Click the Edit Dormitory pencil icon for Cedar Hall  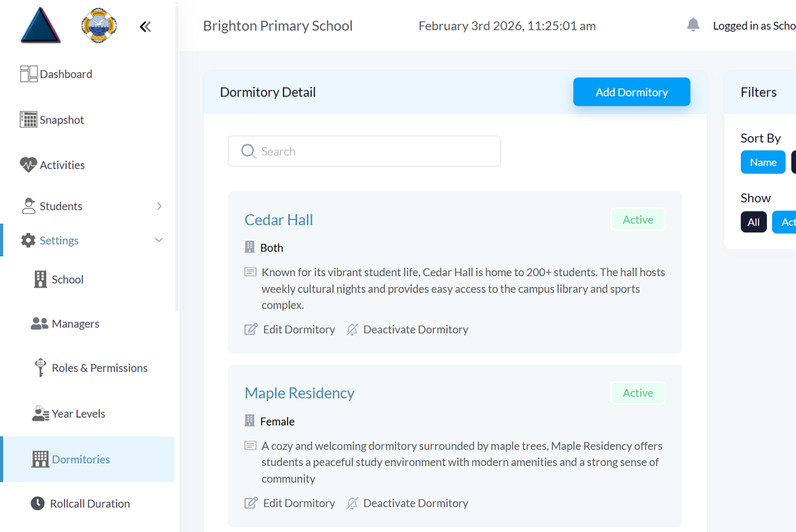point(250,329)
